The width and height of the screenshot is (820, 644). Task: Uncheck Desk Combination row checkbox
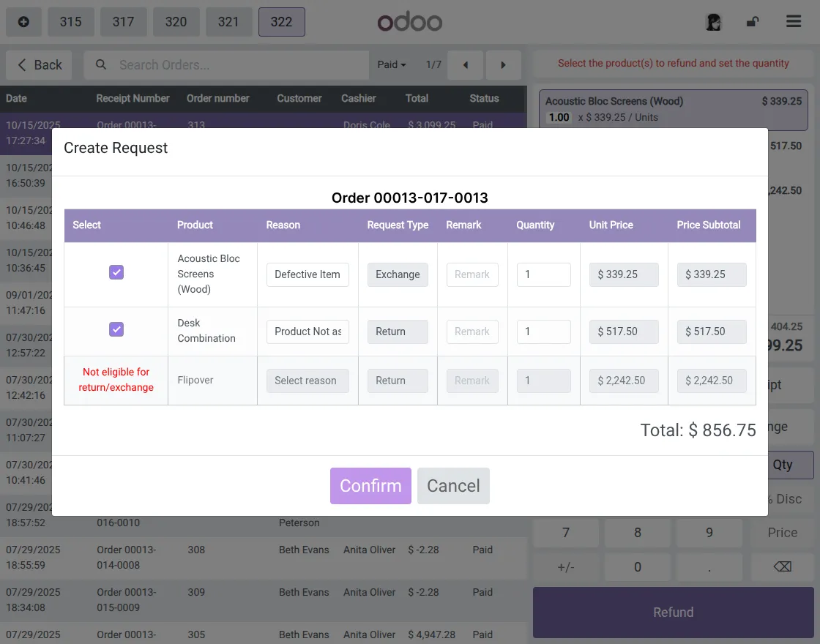(x=116, y=329)
